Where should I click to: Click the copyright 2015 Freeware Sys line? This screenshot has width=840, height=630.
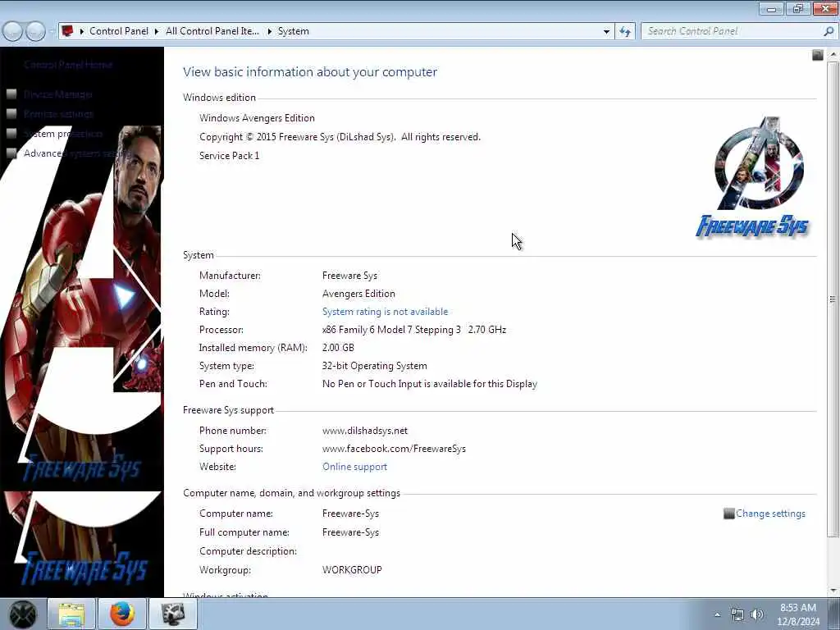340,137
